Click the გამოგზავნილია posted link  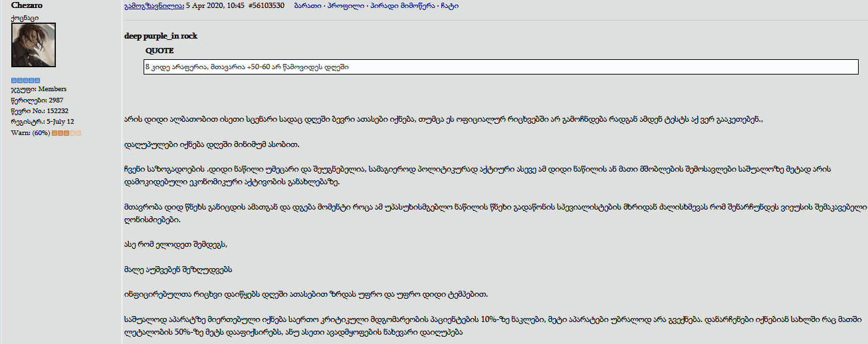click(x=154, y=5)
